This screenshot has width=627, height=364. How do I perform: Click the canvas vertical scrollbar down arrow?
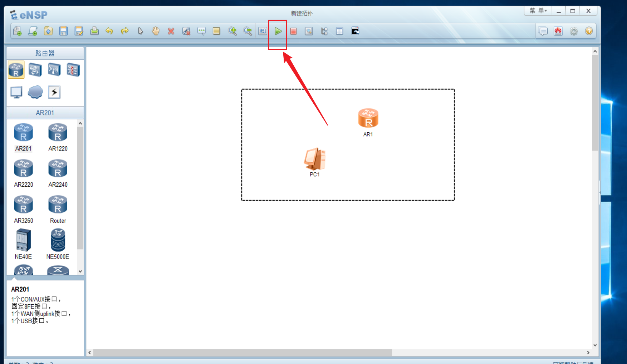(x=595, y=345)
